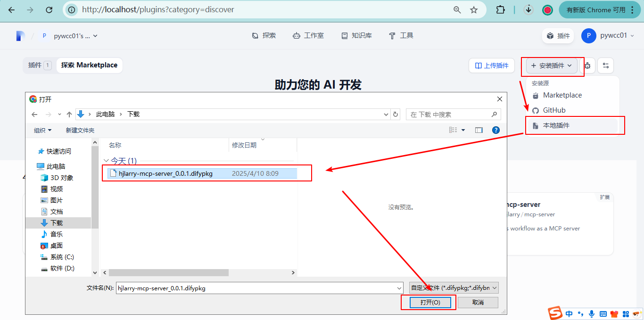The width and height of the screenshot is (644, 320).
Task: Open the Chrome downloads icon
Action: coord(528,9)
